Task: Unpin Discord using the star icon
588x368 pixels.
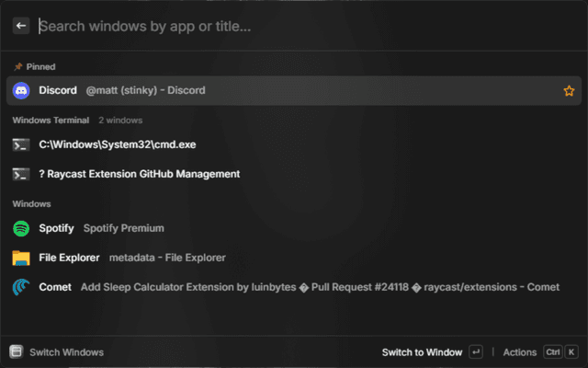Action: coord(568,90)
